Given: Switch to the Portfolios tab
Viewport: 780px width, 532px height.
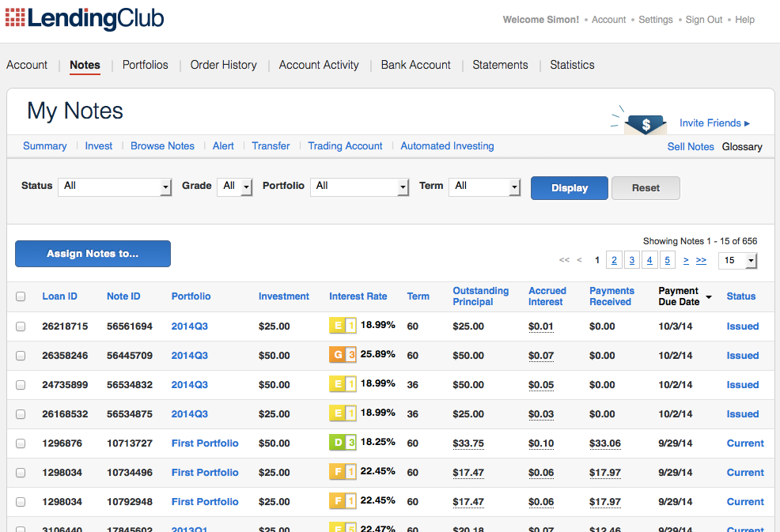Looking at the screenshot, I should coord(145,65).
